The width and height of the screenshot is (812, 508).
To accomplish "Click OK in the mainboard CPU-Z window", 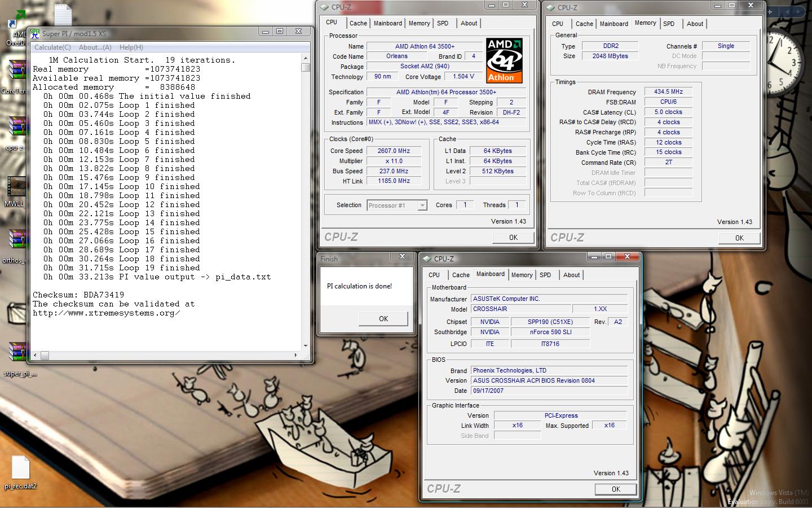I will point(616,489).
